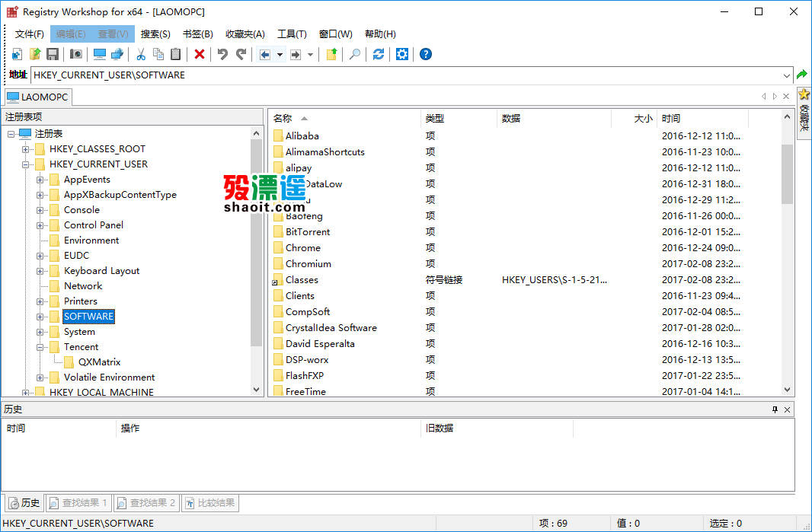Sort list by 名称 column header
Image resolution: width=812 pixels, height=532 pixels.
344,119
